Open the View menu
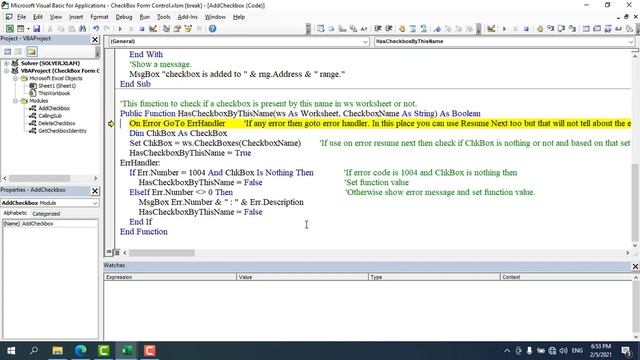The height and width of the screenshot is (360, 640). (x=56, y=17)
